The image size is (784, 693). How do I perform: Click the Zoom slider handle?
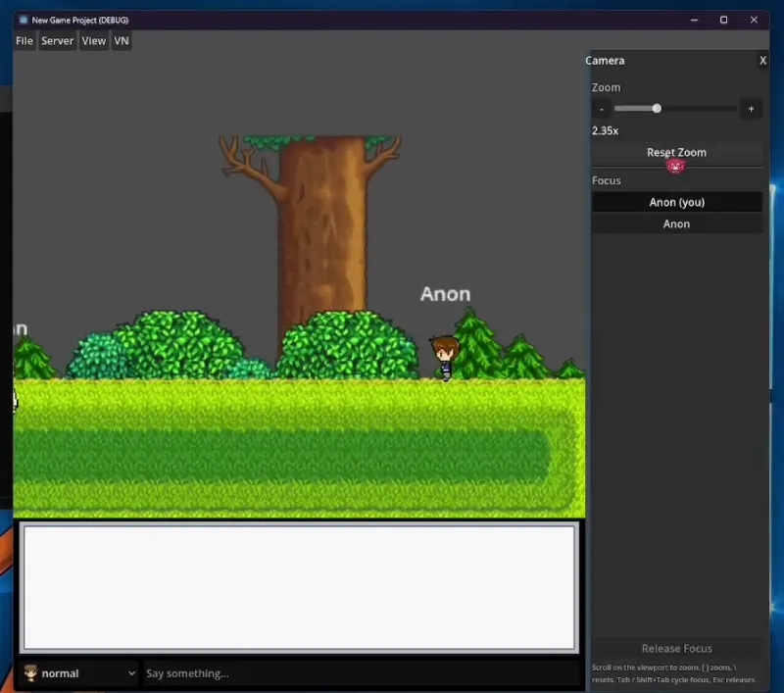tap(657, 109)
